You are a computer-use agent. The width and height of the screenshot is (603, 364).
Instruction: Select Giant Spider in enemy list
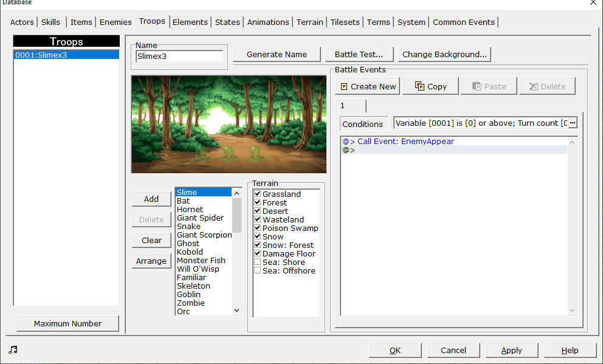pos(204,218)
